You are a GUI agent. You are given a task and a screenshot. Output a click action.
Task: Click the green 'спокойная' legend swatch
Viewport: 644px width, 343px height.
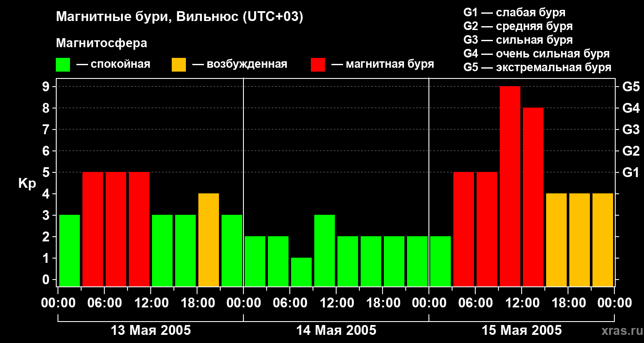tap(63, 65)
